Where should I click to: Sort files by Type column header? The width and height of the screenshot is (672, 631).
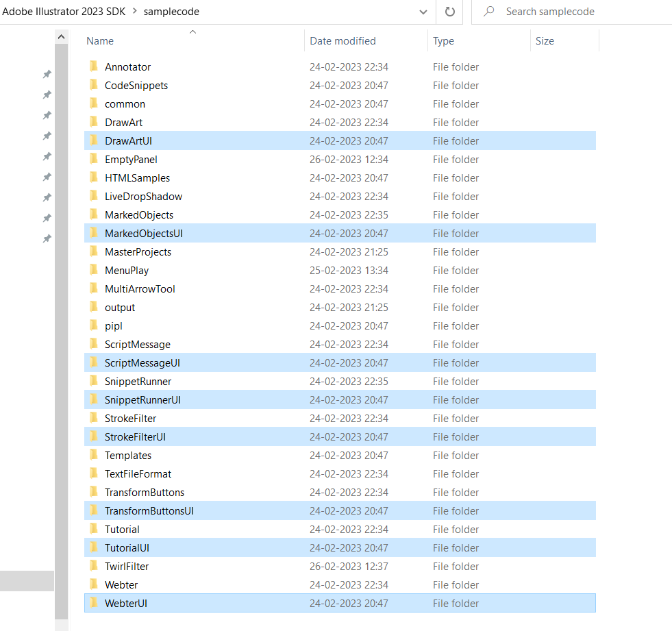point(443,40)
